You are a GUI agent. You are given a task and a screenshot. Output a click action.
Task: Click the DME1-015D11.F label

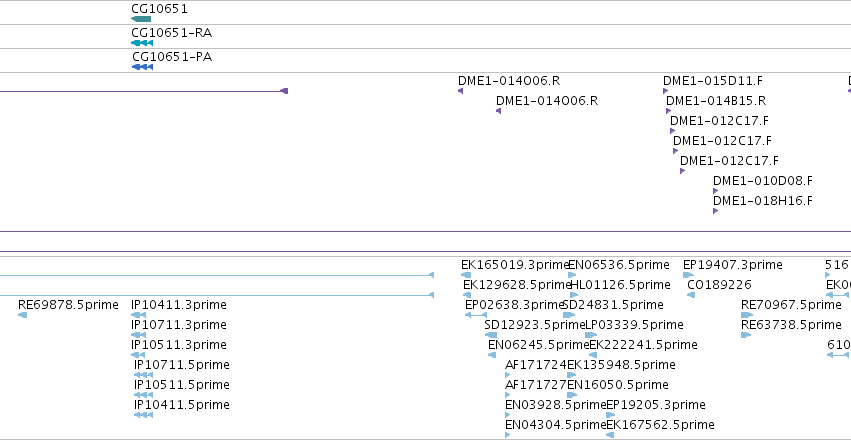click(x=713, y=81)
